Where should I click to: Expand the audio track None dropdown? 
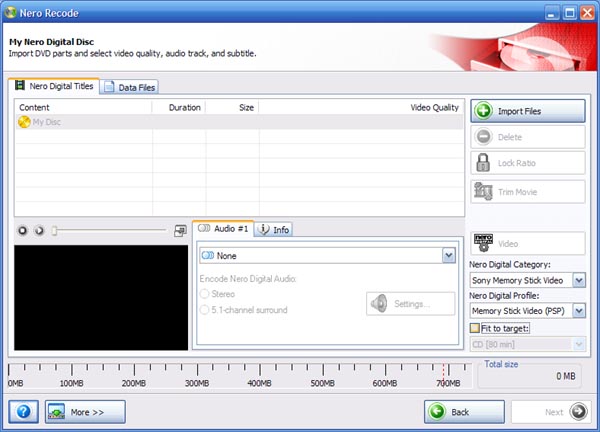click(x=448, y=255)
